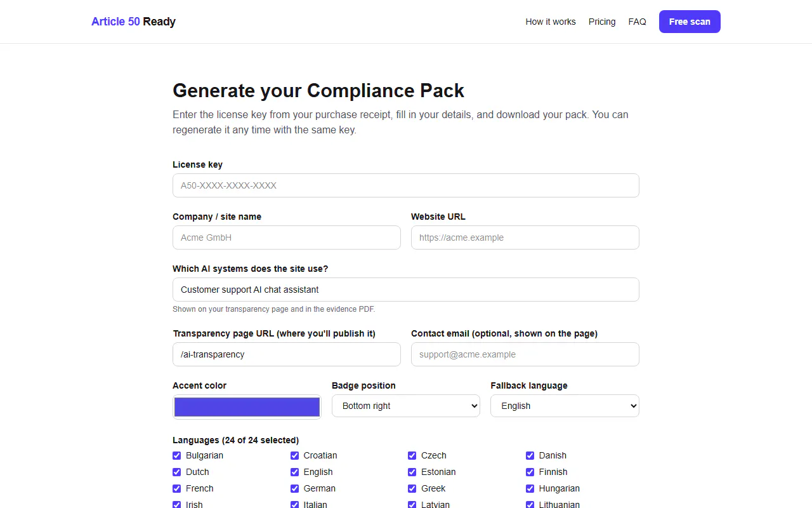Click the Article 50 Ready logo
Image resolution: width=812 pixels, height=508 pixels.
pyautogui.click(x=133, y=22)
